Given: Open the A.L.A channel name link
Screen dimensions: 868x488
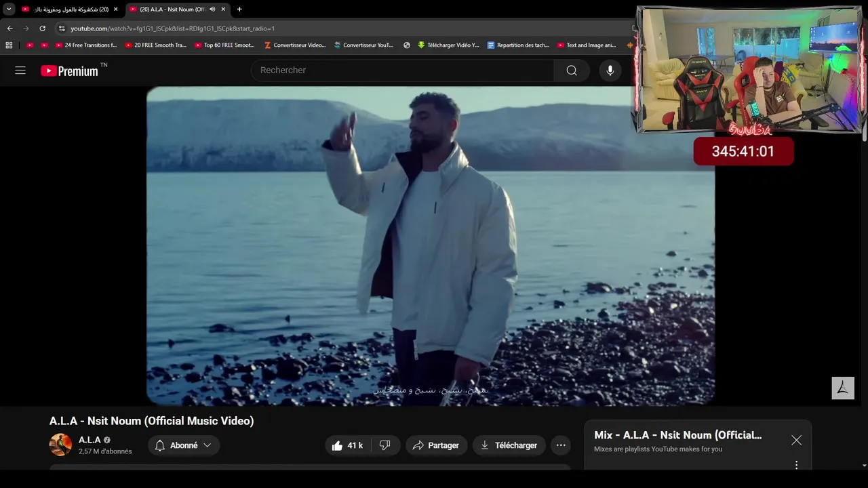Looking at the screenshot, I should click(90, 440).
